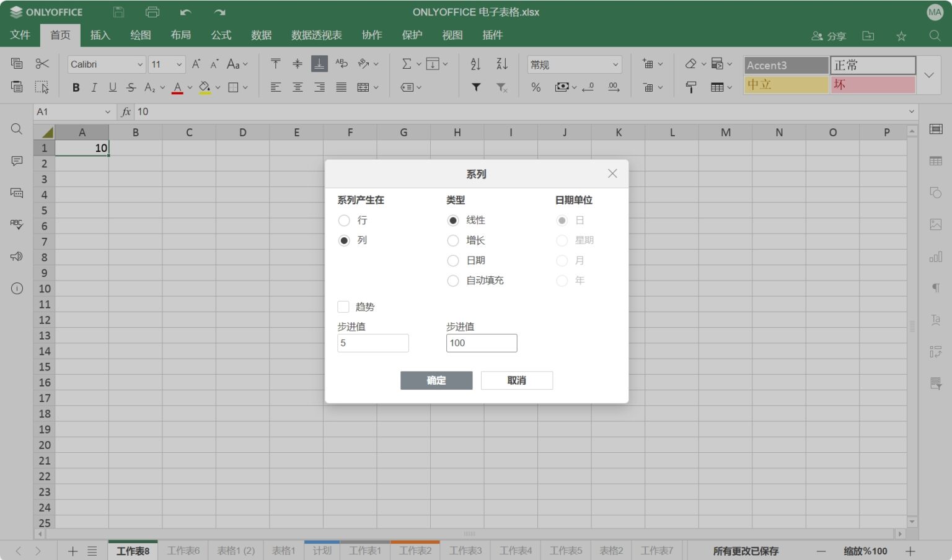Switch to the 插入 ribbon tab

(100, 35)
